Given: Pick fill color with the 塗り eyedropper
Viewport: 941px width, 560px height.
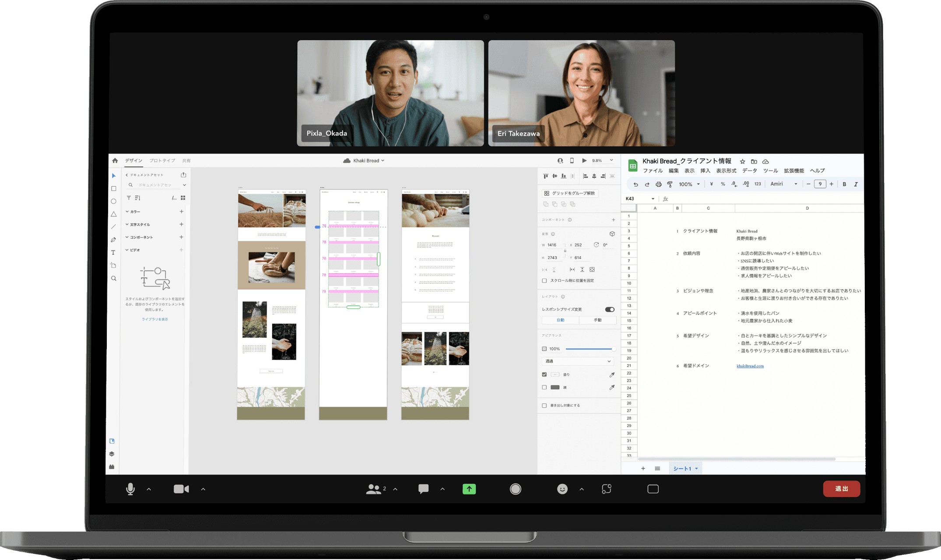Looking at the screenshot, I should coord(612,374).
